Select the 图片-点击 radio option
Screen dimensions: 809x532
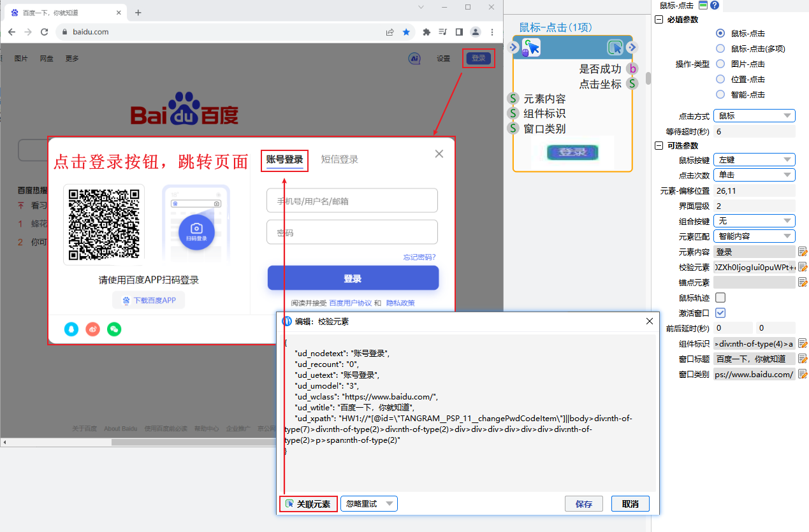(720, 64)
